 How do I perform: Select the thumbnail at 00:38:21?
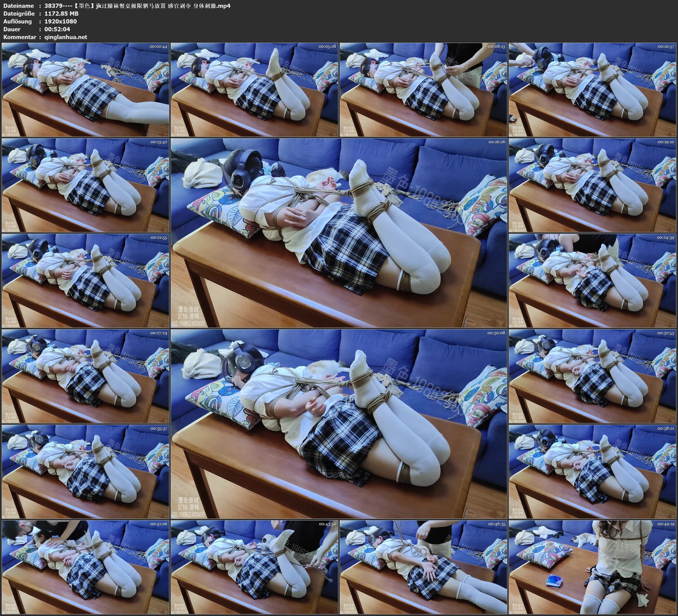point(592,472)
